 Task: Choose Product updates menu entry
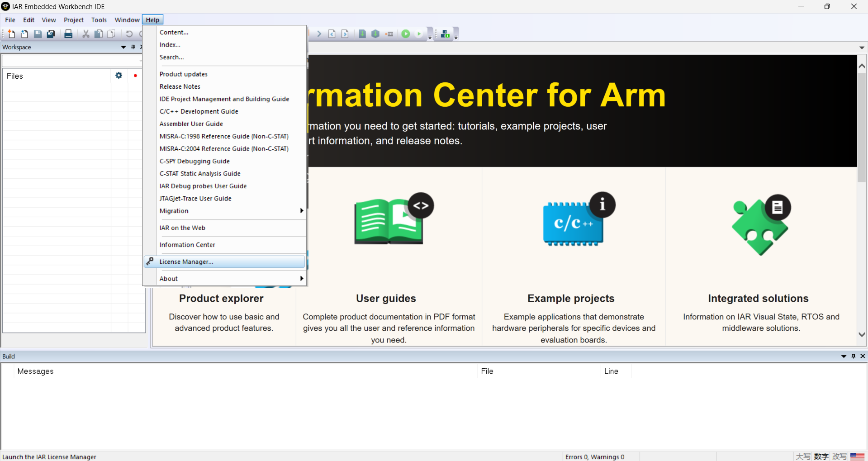click(224, 74)
